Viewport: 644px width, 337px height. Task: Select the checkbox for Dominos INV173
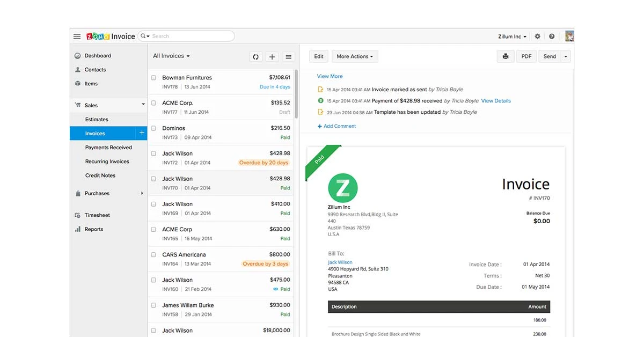(x=153, y=128)
